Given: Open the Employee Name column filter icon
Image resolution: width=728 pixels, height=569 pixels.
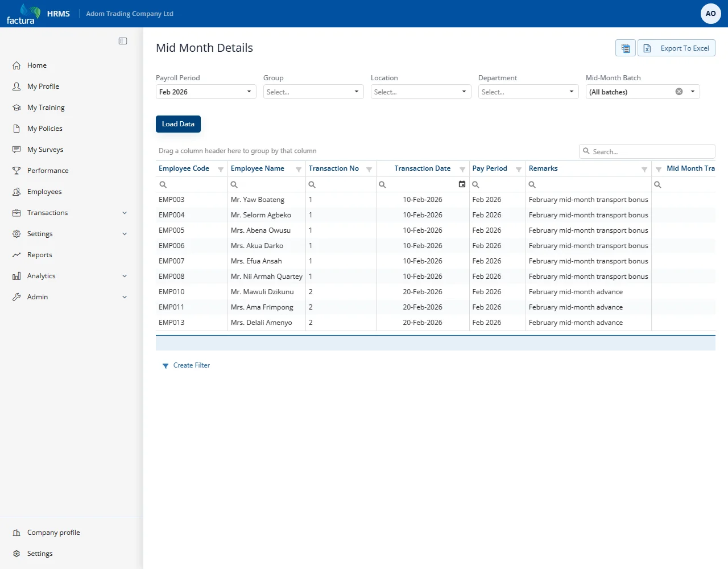Looking at the screenshot, I should click(299, 170).
